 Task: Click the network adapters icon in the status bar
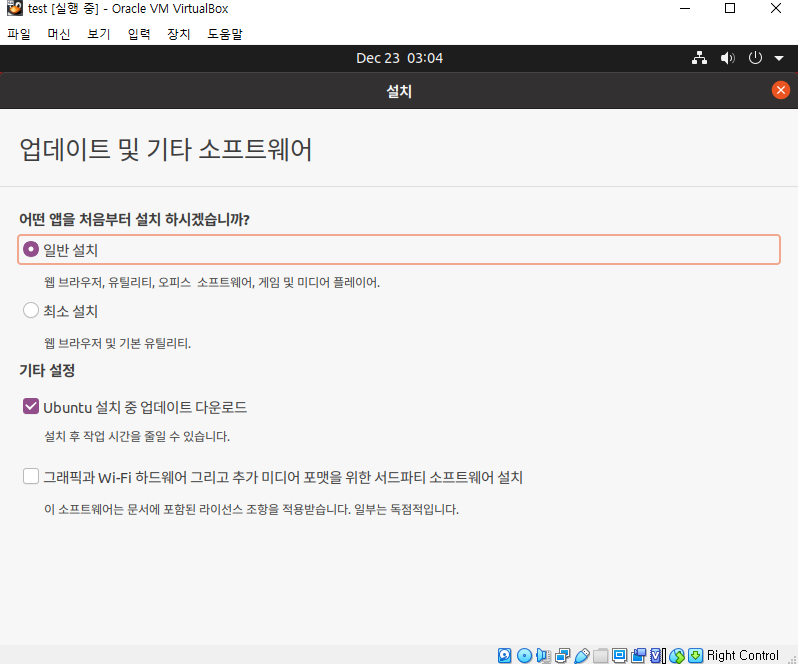(x=562, y=655)
